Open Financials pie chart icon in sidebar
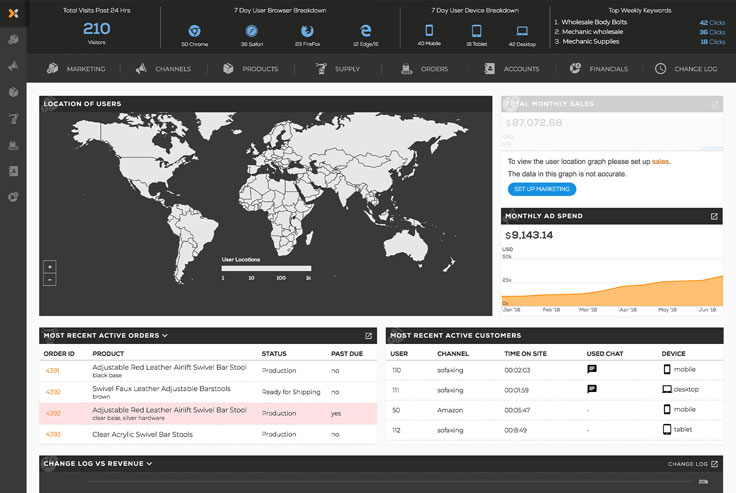 point(13,196)
